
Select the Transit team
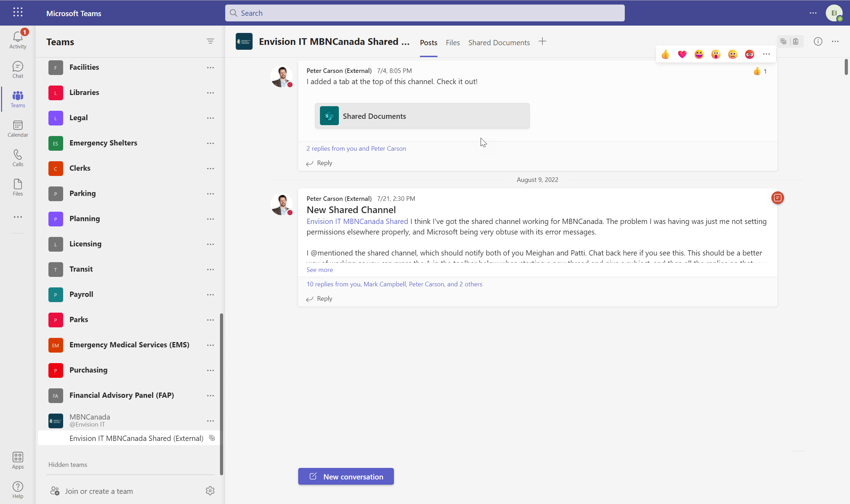128,269
